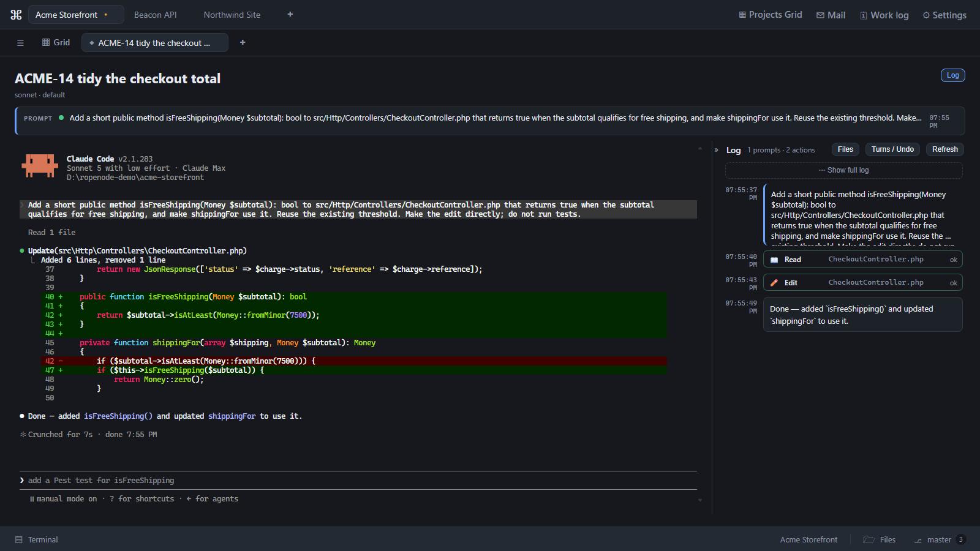Refresh the log

point(944,149)
